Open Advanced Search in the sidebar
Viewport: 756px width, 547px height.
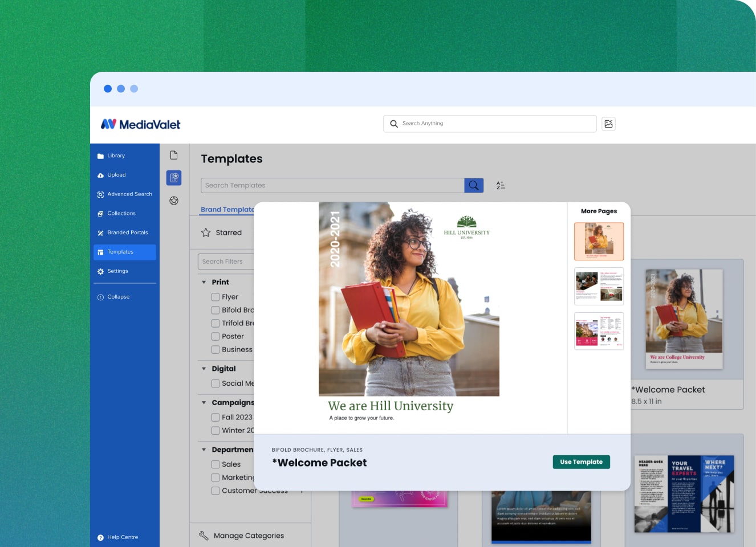(129, 194)
